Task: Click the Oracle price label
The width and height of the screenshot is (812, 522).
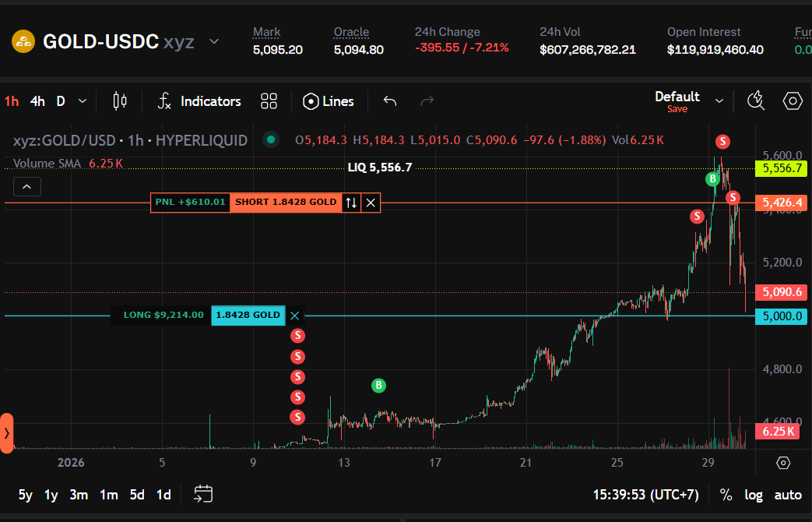Action: pos(351,32)
